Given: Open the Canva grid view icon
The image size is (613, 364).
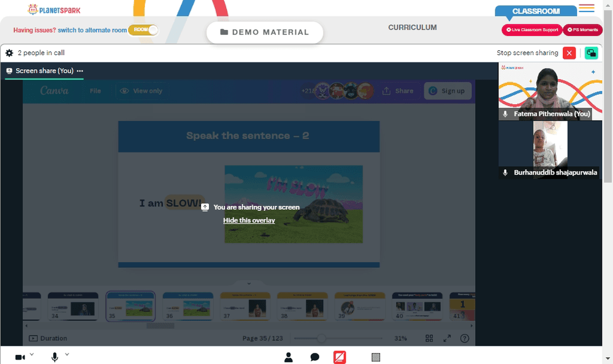Looking at the screenshot, I should (x=429, y=338).
